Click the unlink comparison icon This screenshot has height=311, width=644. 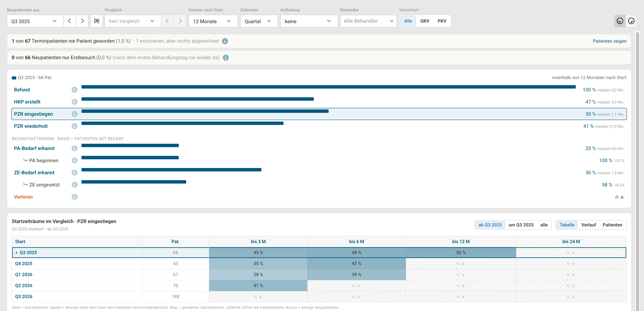click(96, 21)
